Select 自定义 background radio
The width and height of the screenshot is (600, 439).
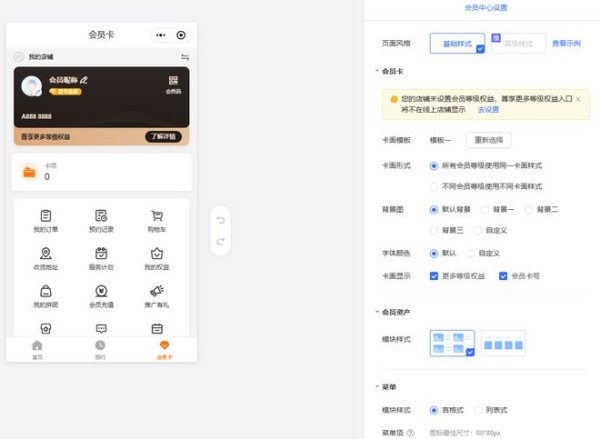point(478,230)
